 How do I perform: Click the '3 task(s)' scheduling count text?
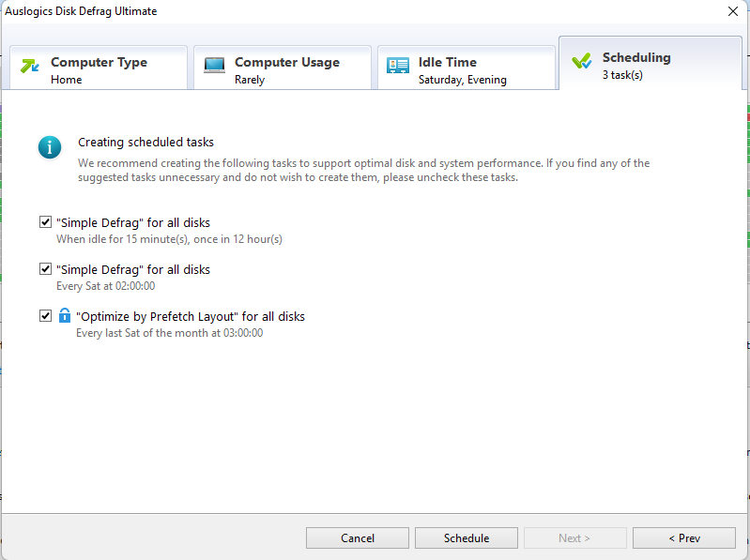coord(622,75)
